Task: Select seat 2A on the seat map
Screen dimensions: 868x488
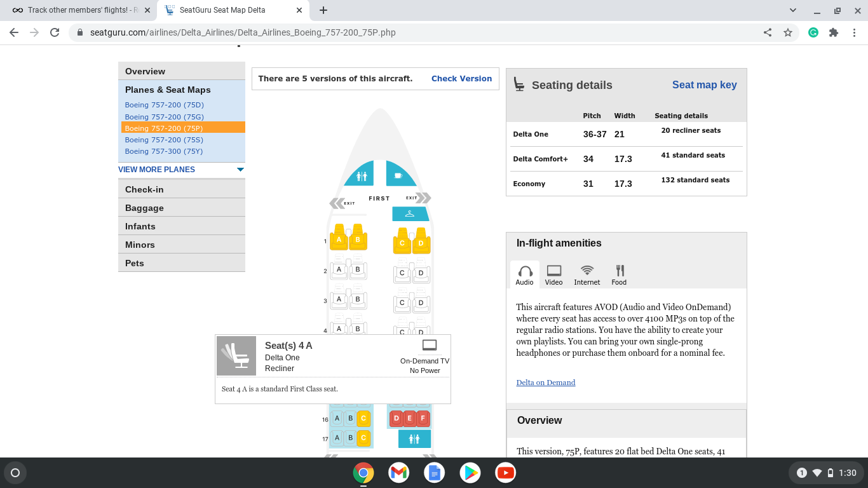Action: pos(339,269)
